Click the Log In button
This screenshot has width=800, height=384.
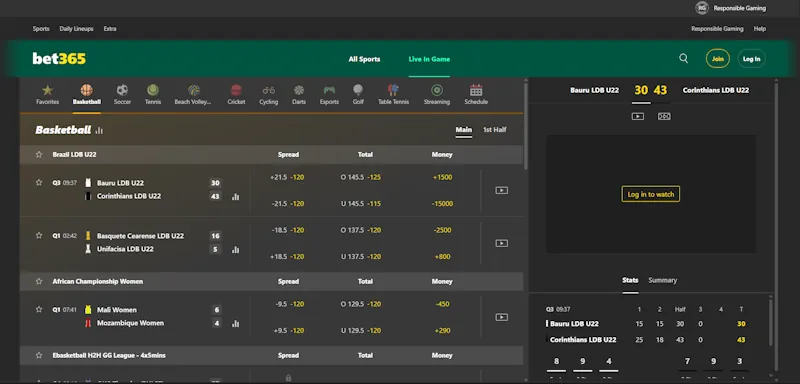751,59
